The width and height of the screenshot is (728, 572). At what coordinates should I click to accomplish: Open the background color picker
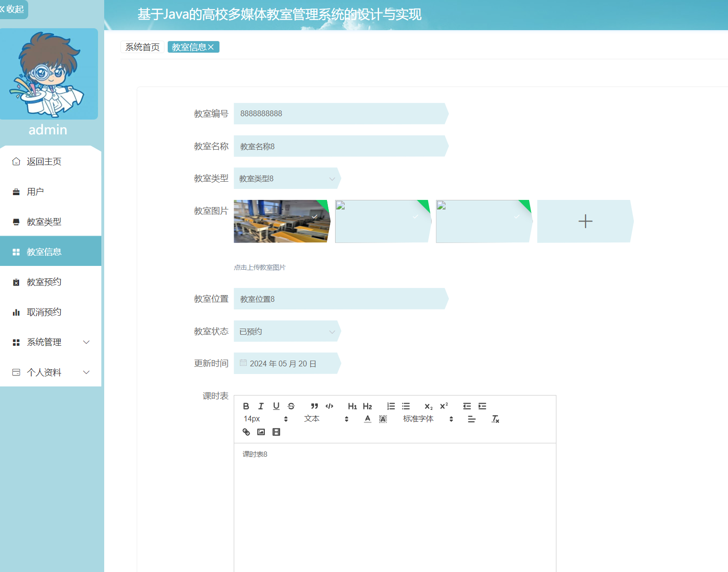point(383,419)
